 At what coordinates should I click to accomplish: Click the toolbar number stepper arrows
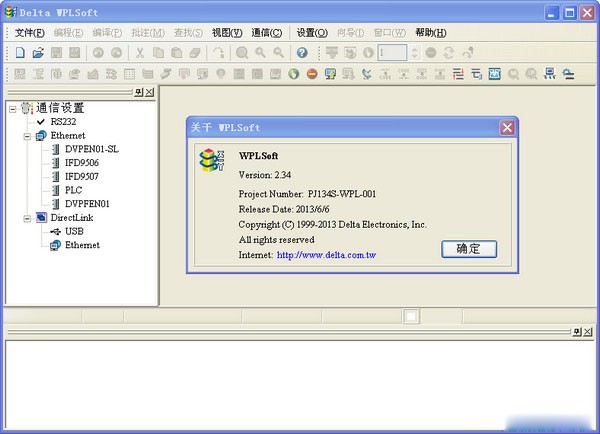tap(414, 52)
